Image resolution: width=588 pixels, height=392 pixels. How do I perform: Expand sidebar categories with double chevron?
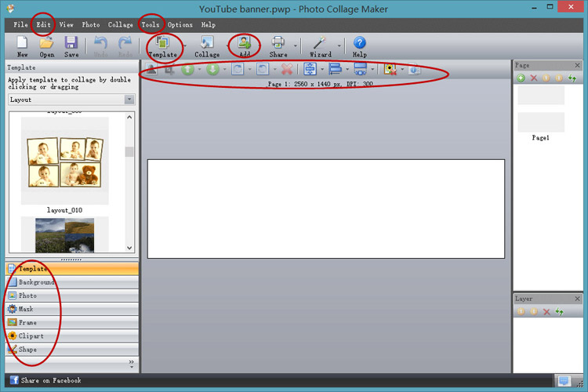tap(131, 364)
